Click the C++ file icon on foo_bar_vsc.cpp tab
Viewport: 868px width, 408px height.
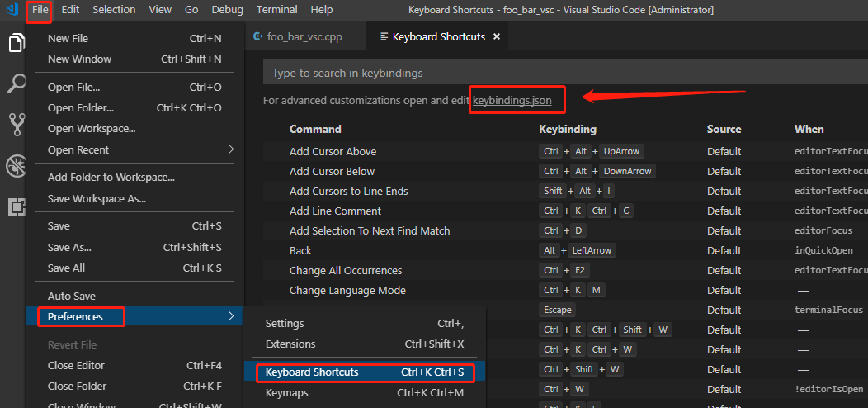[x=257, y=36]
